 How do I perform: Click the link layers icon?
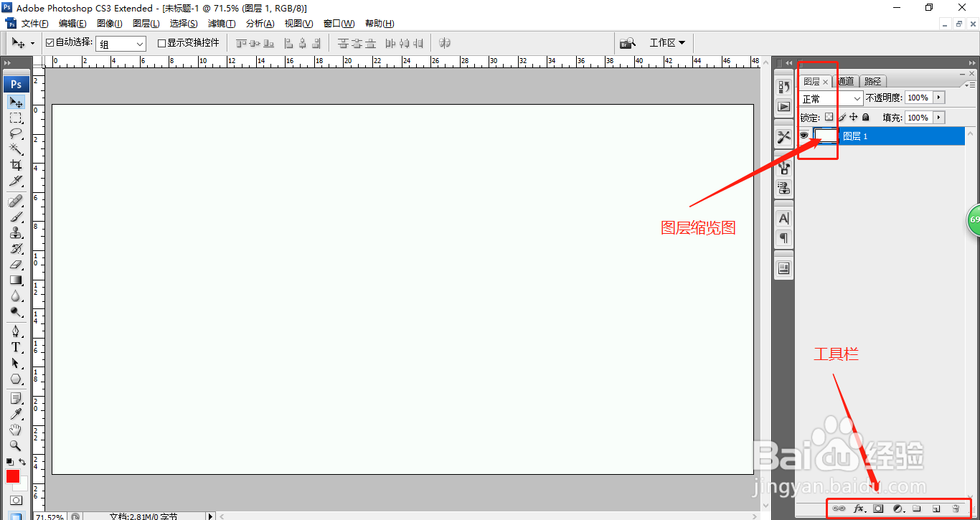839,509
